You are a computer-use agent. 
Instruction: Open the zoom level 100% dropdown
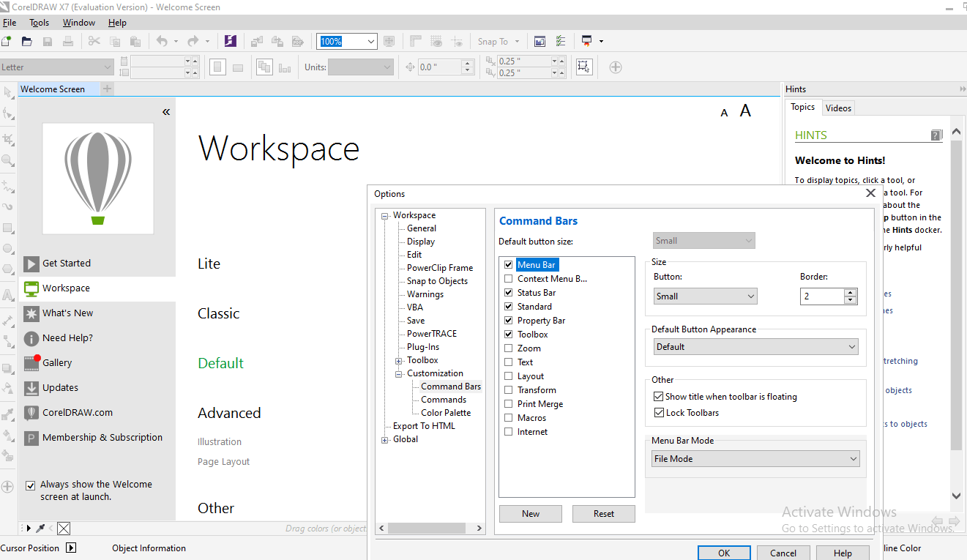(x=371, y=42)
